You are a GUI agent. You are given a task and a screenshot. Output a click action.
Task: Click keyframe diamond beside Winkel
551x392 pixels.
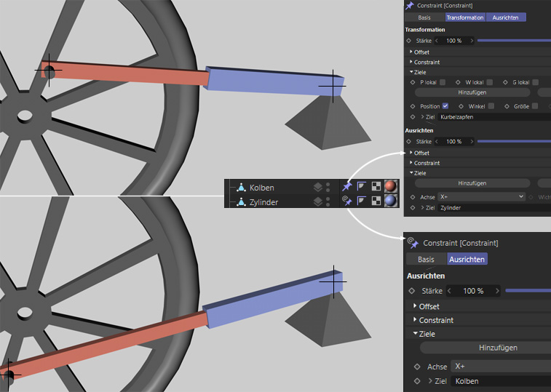(461, 106)
